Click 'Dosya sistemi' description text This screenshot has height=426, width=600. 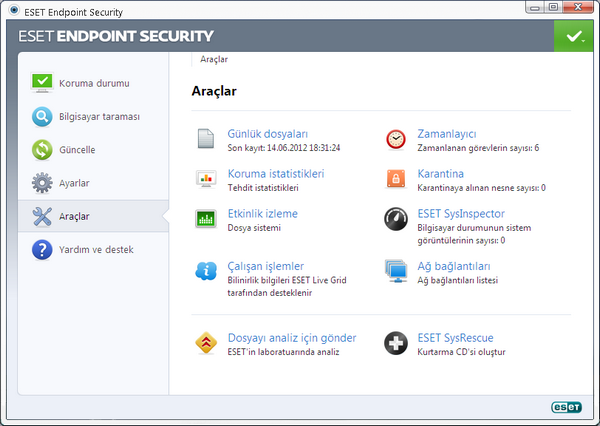tap(254, 228)
